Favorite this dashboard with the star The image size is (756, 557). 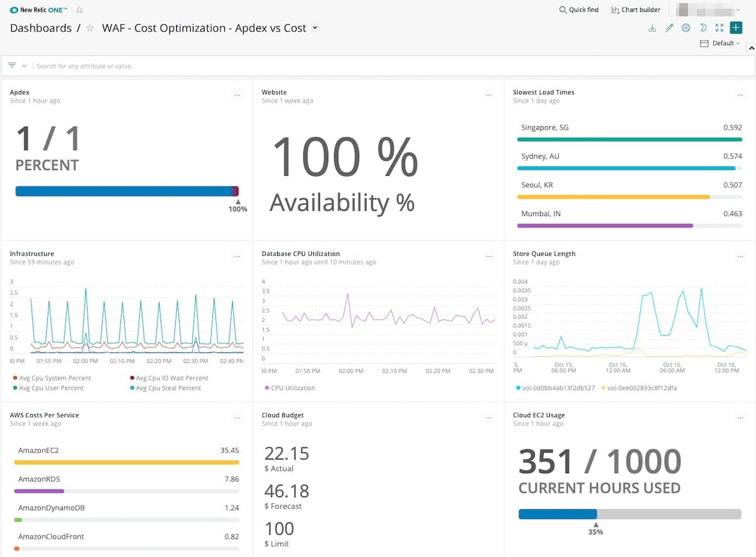89,28
